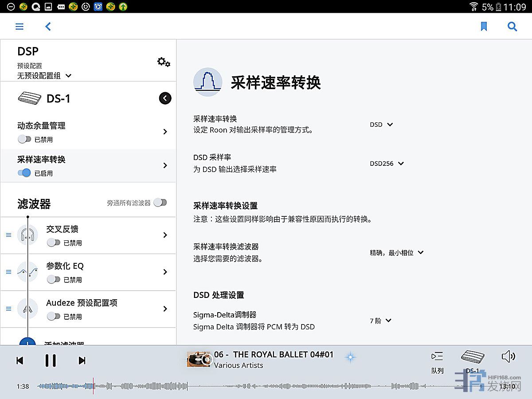Screen dimensions: 532x399
Task: Open the 精确，最小相位 filter dropdown
Action: coord(397,253)
